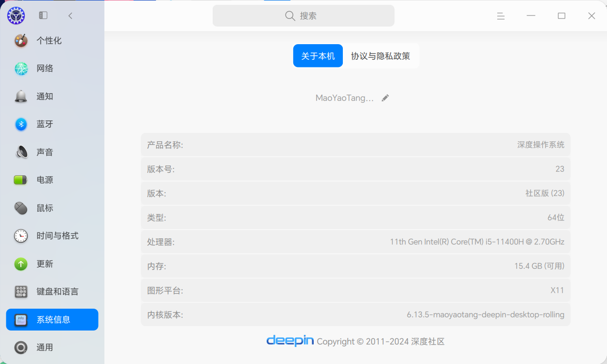
Task: Open the Notification bell icon
Action: [x=21, y=97]
